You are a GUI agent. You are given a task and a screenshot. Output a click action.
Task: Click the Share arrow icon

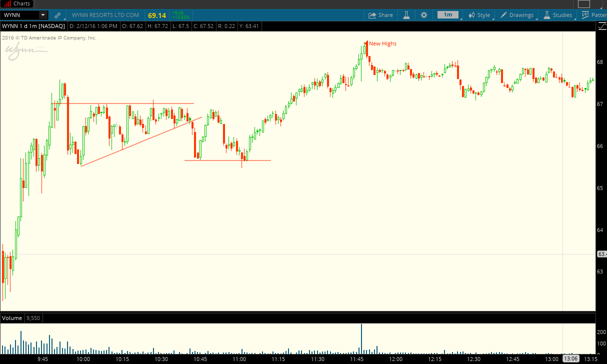click(x=372, y=15)
